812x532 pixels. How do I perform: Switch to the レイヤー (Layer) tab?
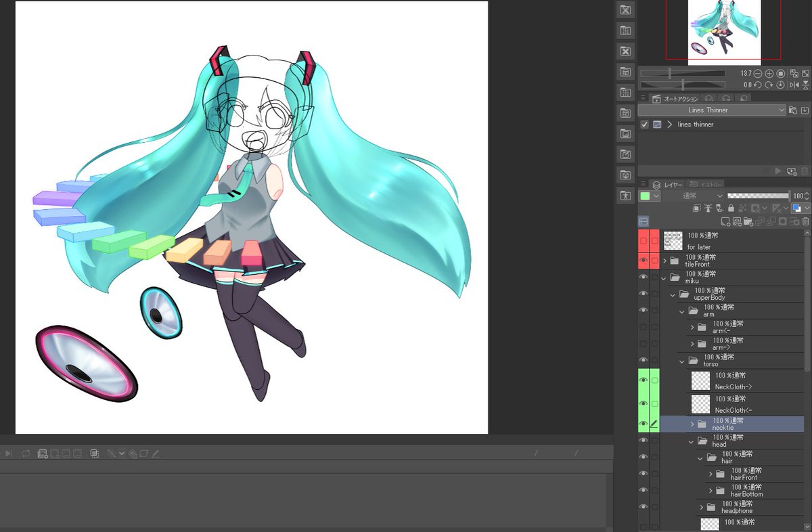[667, 184]
